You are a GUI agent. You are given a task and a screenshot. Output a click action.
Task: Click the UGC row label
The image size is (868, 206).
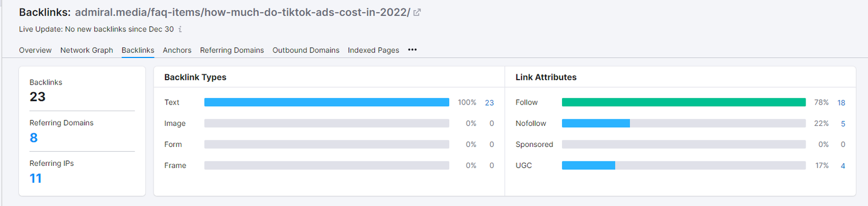click(x=524, y=166)
